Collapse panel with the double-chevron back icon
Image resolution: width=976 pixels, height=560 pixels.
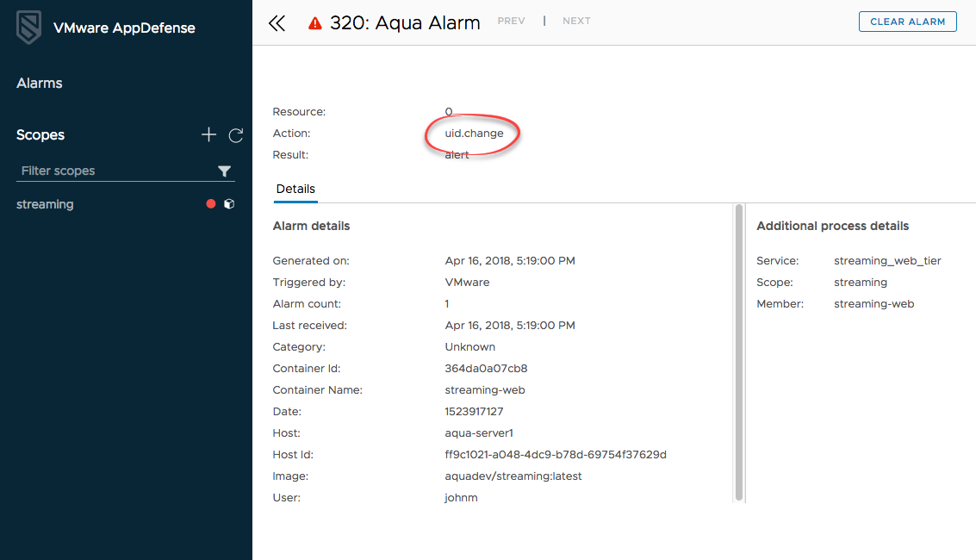pos(277,23)
